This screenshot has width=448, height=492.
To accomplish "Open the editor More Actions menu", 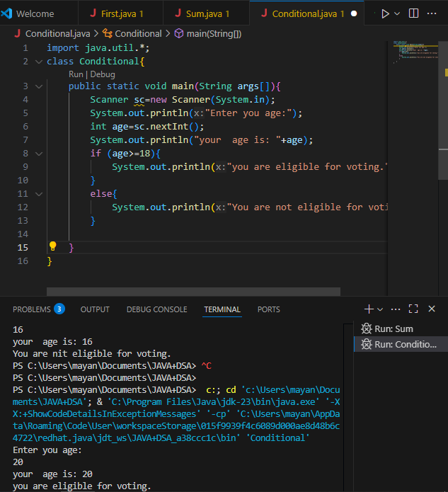I will 432,13.
